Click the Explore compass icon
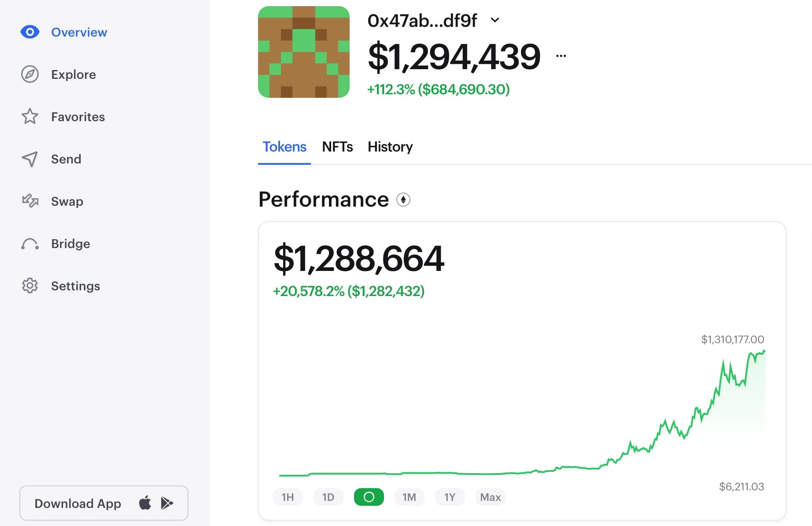Viewport: 812px width, 526px height. point(30,74)
